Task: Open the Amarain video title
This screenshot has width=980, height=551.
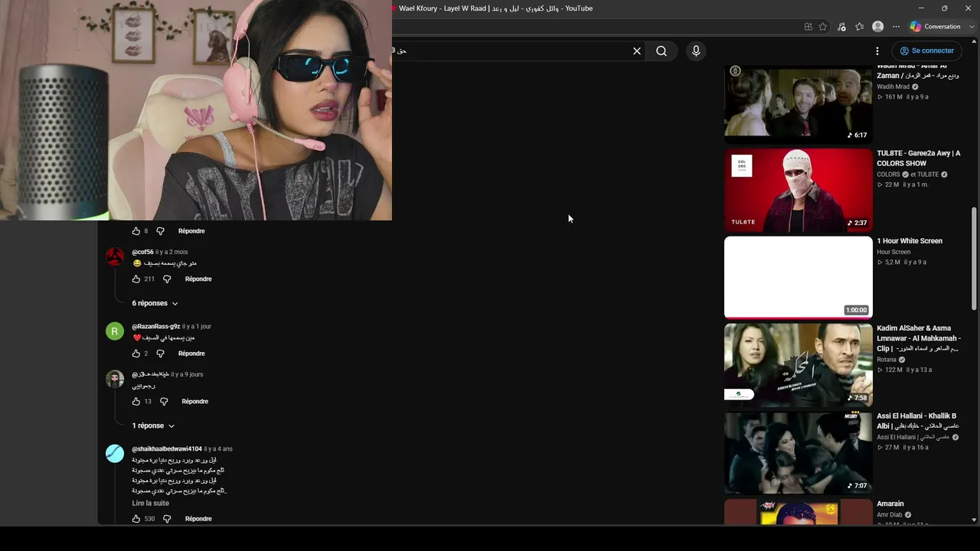Action: pos(890,504)
